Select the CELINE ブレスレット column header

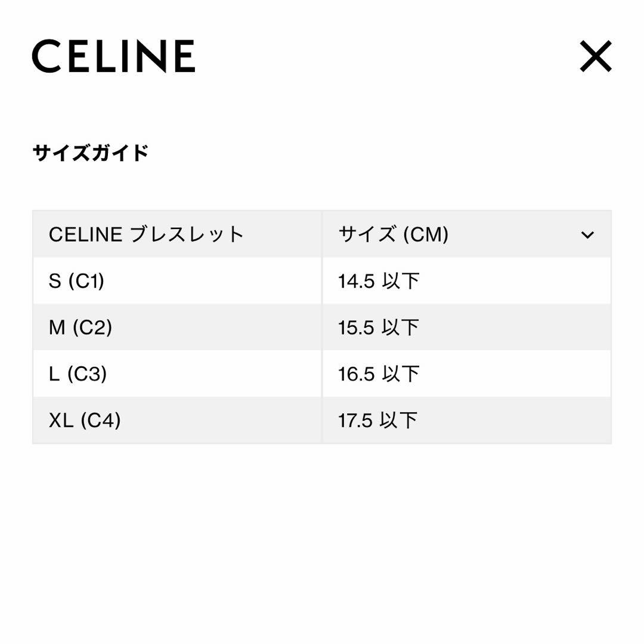(x=146, y=234)
